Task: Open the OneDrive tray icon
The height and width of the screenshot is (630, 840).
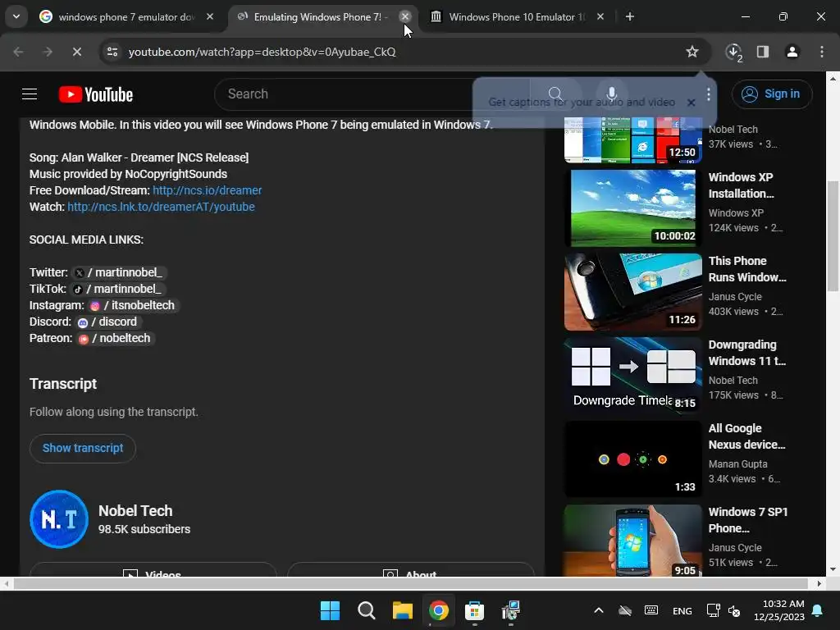Action: [x=624, y=610]
